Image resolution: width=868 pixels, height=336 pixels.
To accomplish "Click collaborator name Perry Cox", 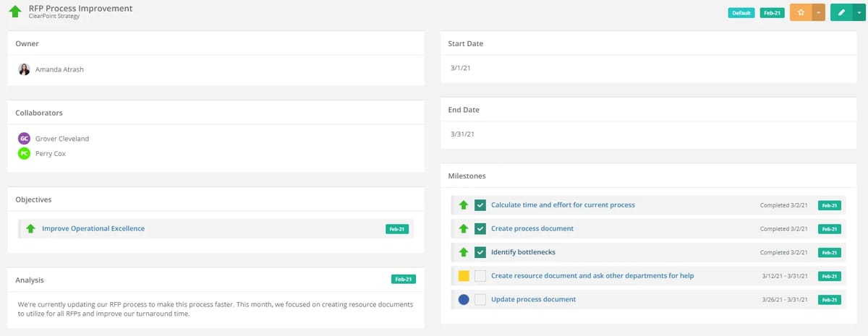I will 51,154.
